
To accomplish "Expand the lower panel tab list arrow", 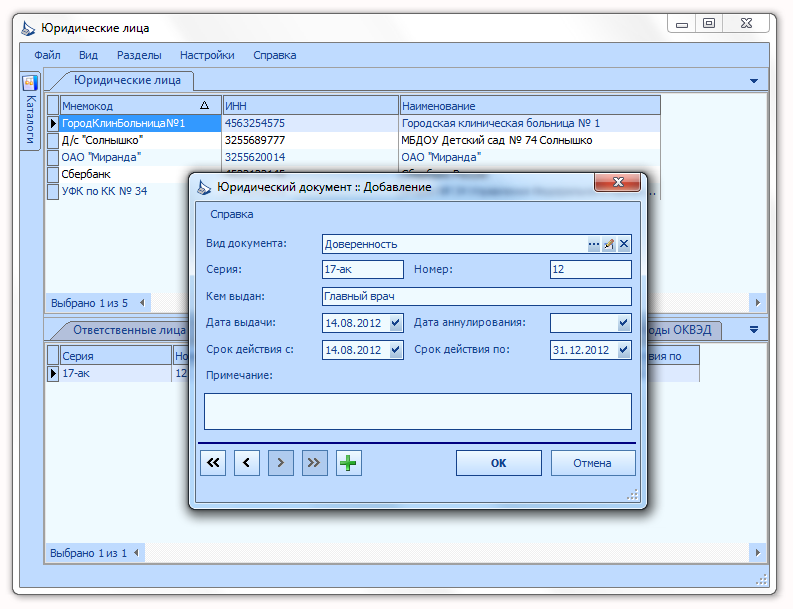I will [754, 330].
